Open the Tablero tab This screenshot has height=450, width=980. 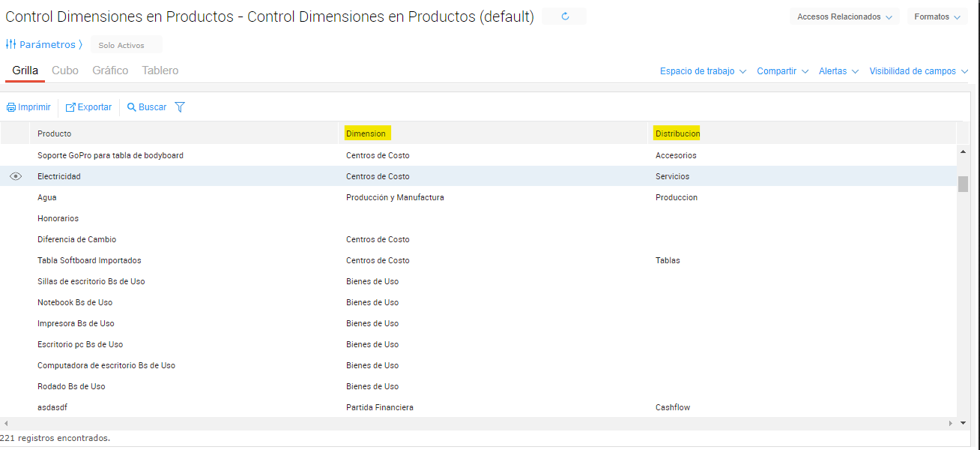pyautogui.click(x=160, y=70)
